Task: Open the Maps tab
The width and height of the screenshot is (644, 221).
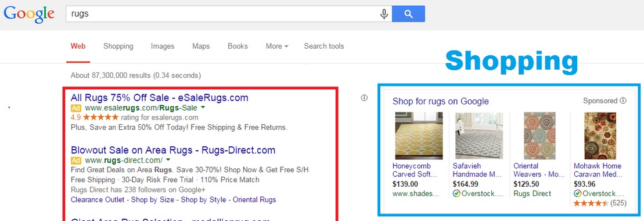Action: point(201,46)
